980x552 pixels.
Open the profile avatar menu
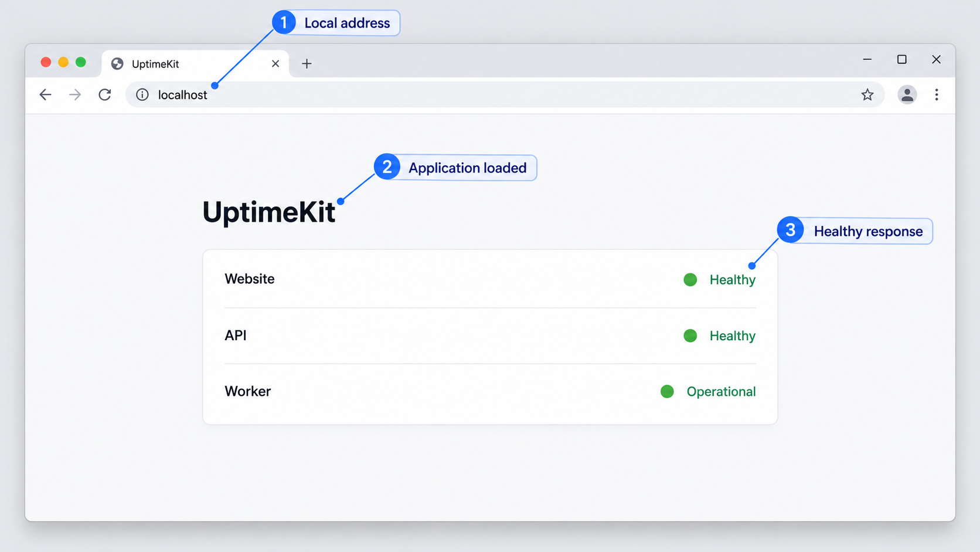tap(907, 94)
